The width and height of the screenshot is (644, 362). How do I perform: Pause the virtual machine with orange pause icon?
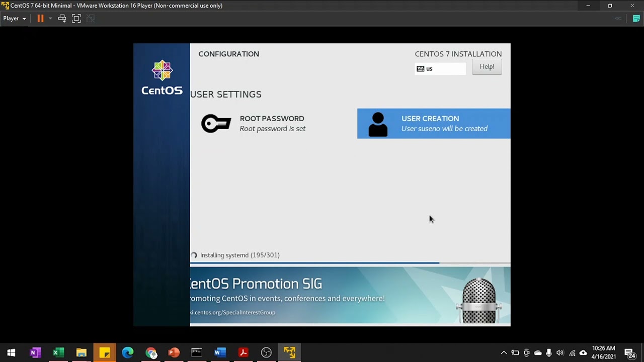tap(40, 19)
